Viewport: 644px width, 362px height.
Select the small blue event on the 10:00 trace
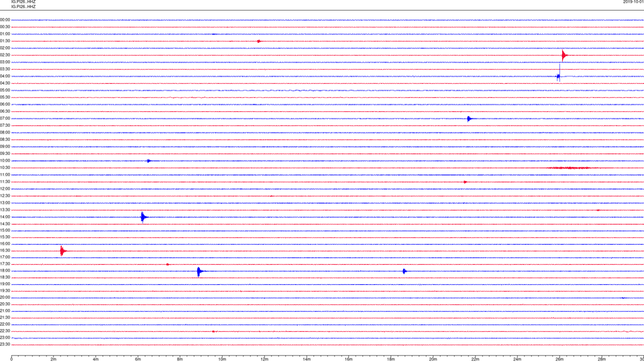[x=149, y=161]
